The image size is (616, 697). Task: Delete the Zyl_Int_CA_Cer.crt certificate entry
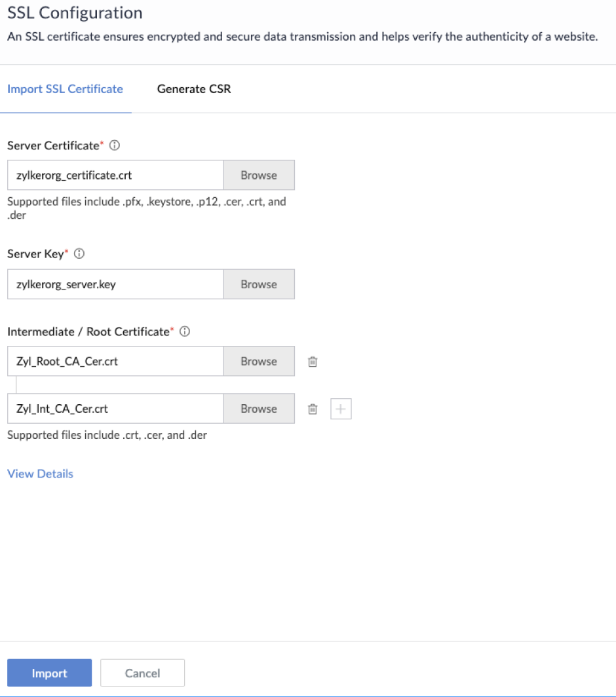[x=313, y=409]
